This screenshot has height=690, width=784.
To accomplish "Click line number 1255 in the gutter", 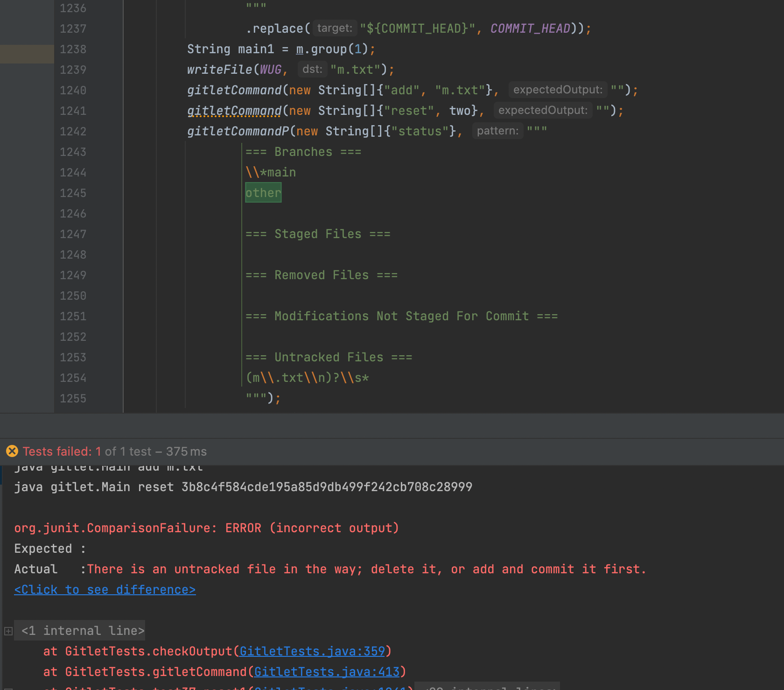I will click(73, 399).
